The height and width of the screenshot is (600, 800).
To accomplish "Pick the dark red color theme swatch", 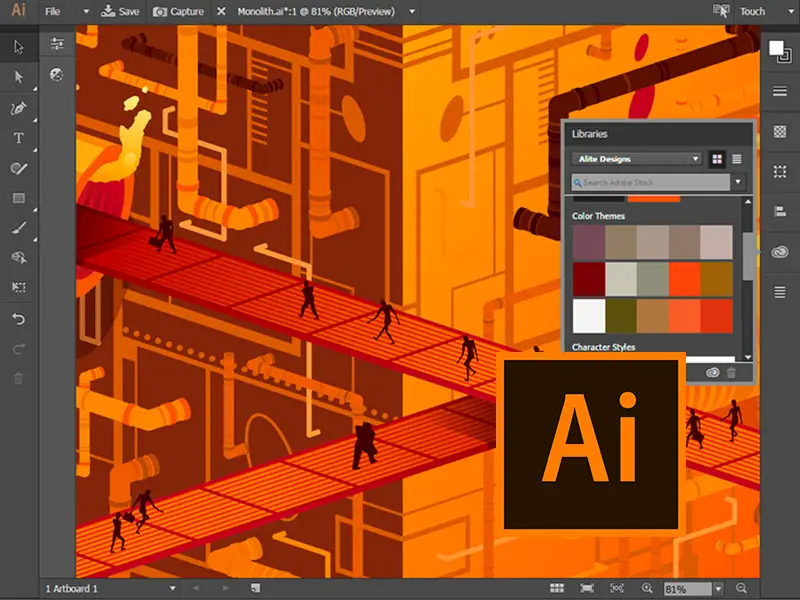I will (589, 278).
